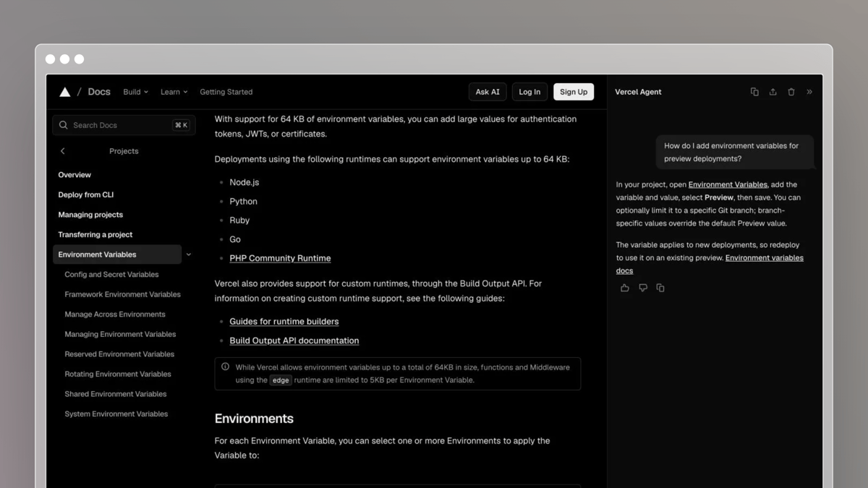Viewport: 868px width, 488px height.
Task: Focus the Search Docs input field
Action: [x=124, y=125]
